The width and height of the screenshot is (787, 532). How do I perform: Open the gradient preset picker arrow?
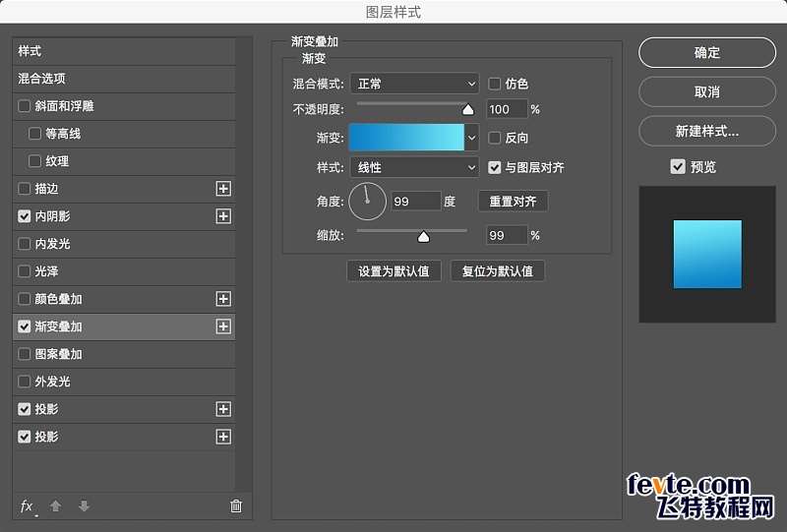click(x=472, y=138)
